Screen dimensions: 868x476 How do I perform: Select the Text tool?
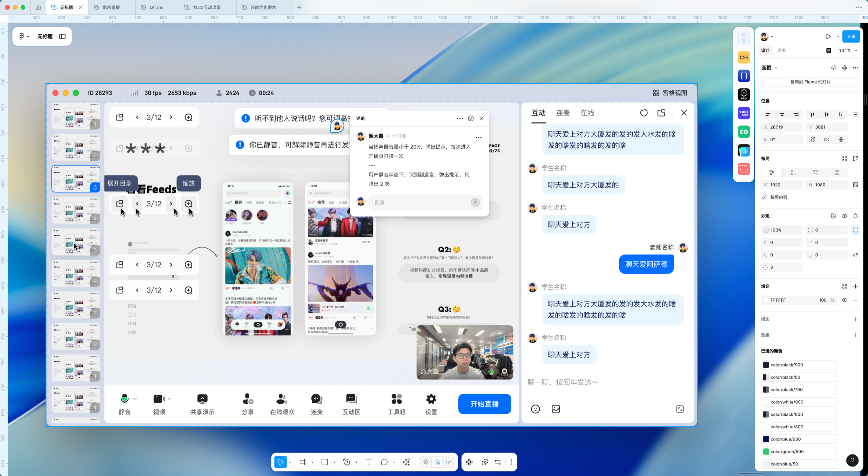(x=369, y=462)
